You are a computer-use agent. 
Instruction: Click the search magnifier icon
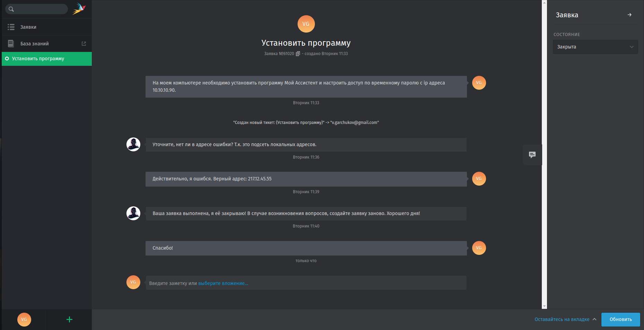pos(11,9)
